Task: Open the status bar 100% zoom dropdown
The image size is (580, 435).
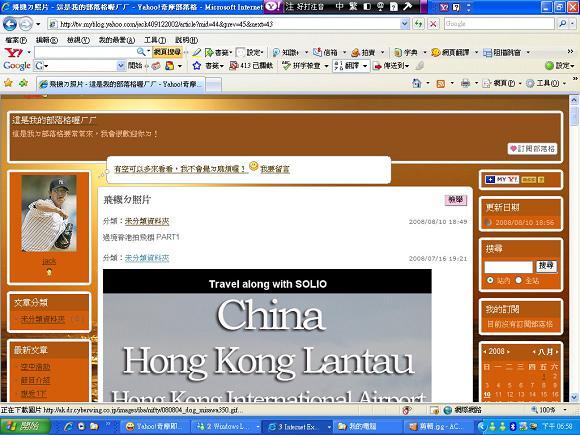Action: pos(565,410)
